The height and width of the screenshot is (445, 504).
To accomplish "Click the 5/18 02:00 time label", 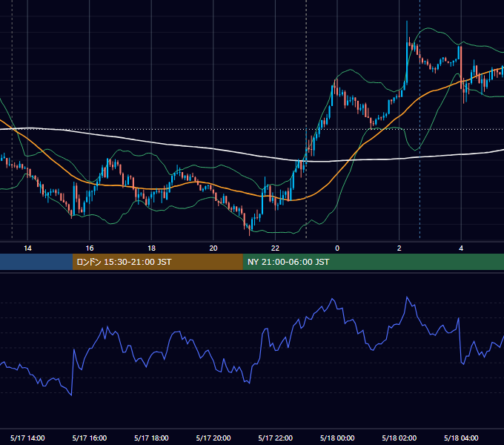I will [399, 438].
